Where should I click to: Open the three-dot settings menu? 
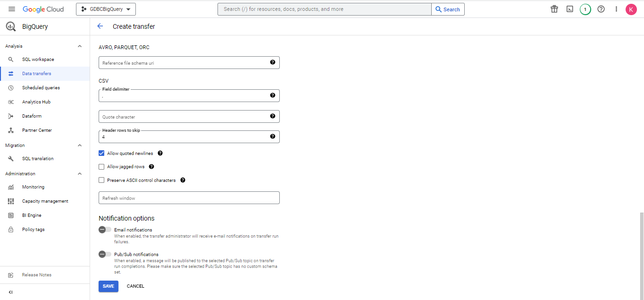point(616,9)
